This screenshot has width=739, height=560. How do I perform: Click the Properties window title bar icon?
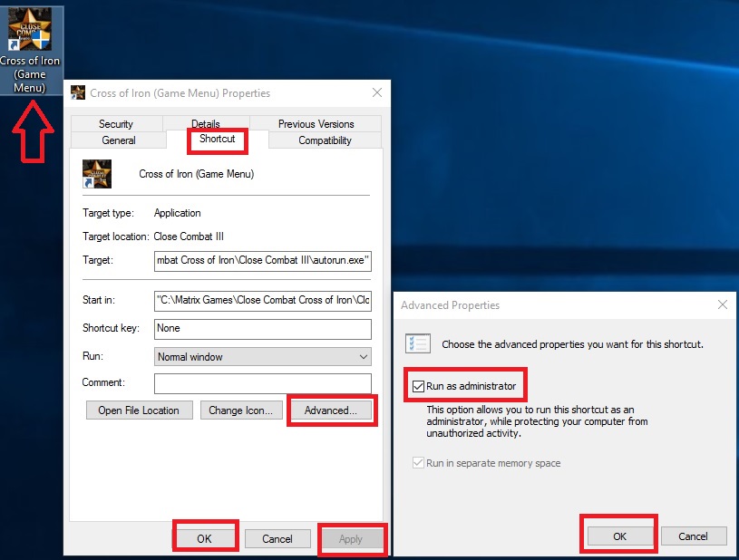click(x=78, y=92)
